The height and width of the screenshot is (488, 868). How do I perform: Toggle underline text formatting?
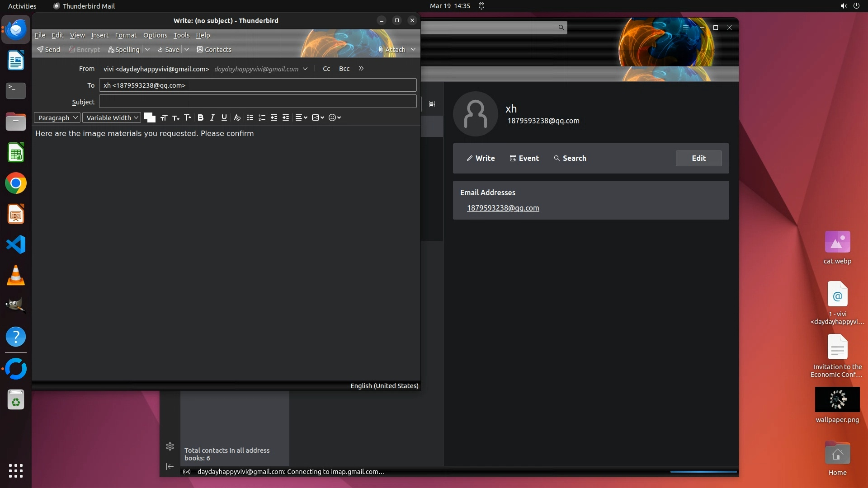click(x=224, y=117)
